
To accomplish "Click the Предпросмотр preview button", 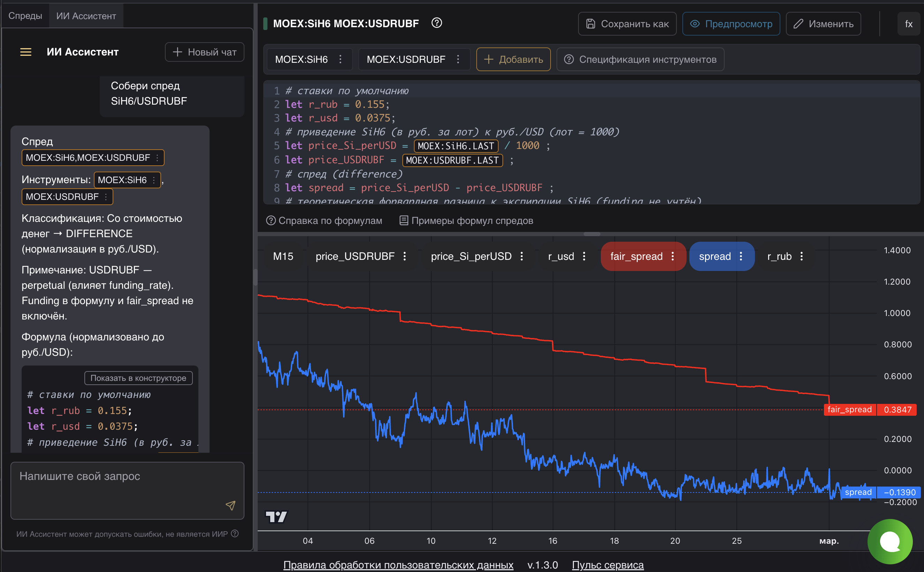I will coord(731,24).
